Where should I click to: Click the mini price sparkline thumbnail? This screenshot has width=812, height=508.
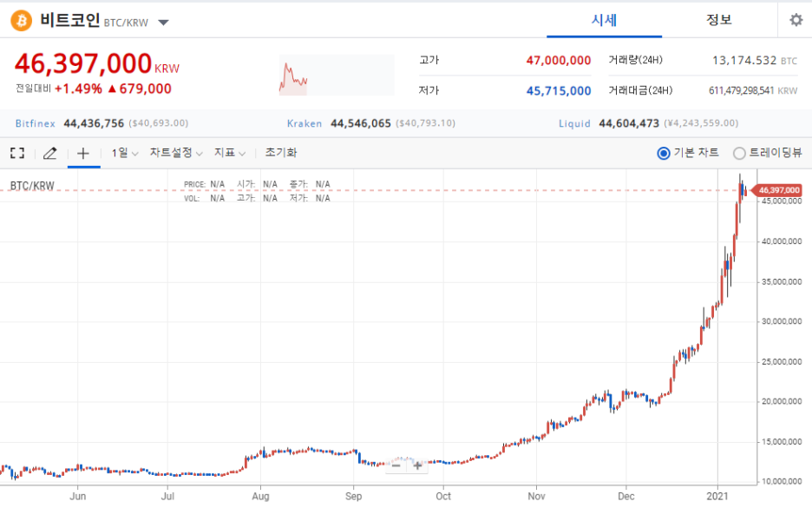pyautogui.click(x=337, y=76)
